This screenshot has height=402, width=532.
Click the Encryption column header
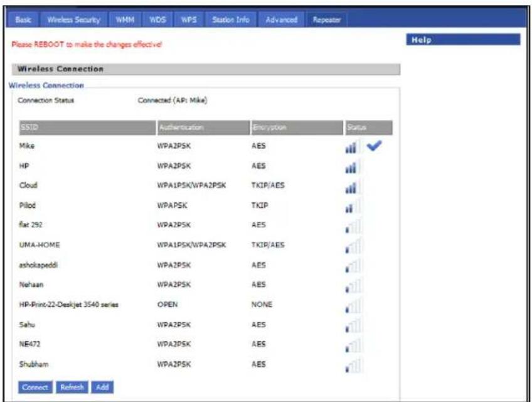tap(297, 128)
